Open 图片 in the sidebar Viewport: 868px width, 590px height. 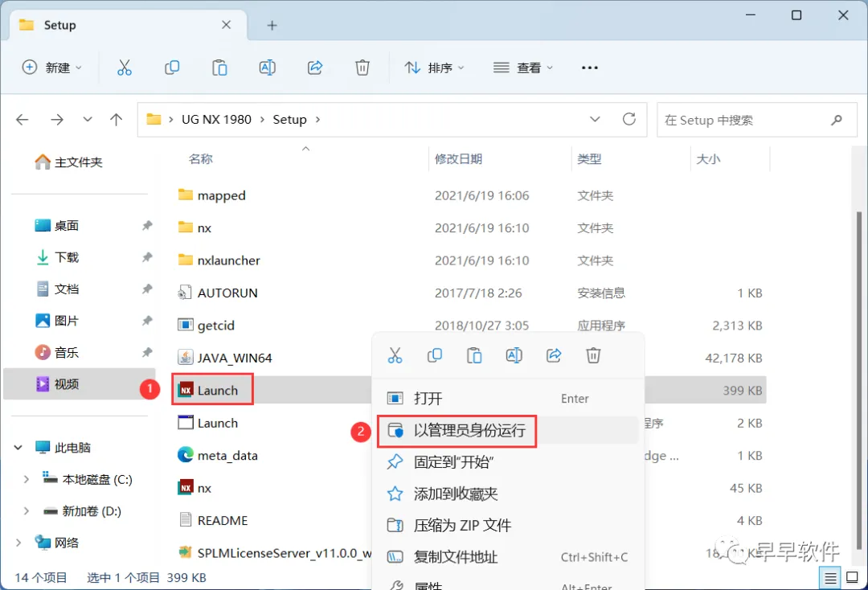(56, 321)
